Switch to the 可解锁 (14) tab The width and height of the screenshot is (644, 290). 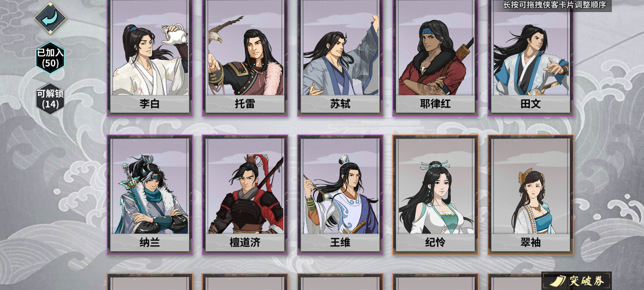[50, 99]
